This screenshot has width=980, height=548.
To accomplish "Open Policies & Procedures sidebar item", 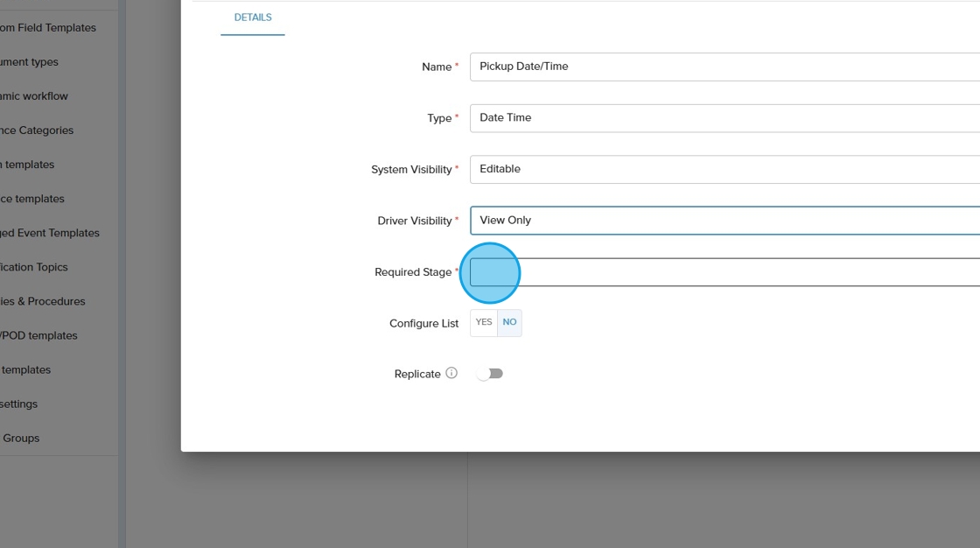I will (x=42, y=301).
